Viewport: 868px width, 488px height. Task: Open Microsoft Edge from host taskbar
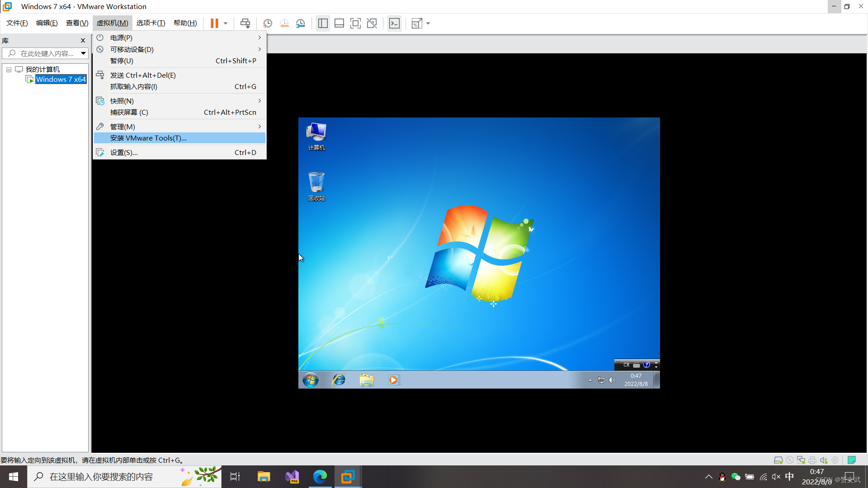[x=320, y=477]
